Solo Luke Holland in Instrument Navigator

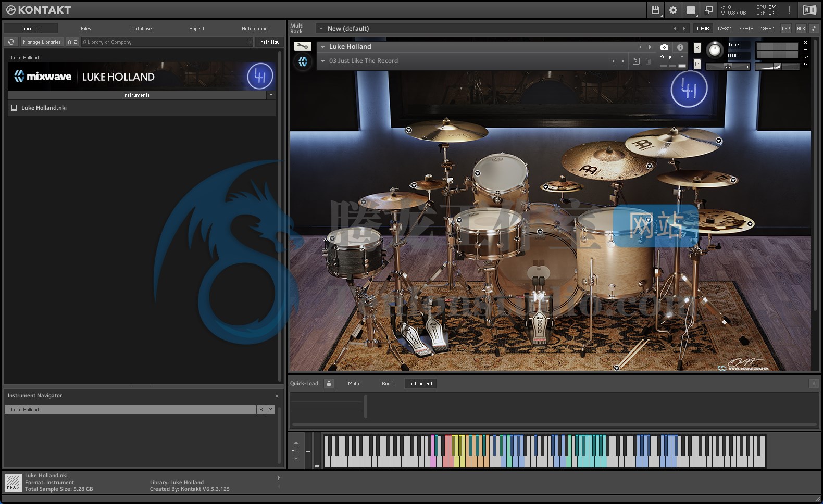click(x=261, y=410)
